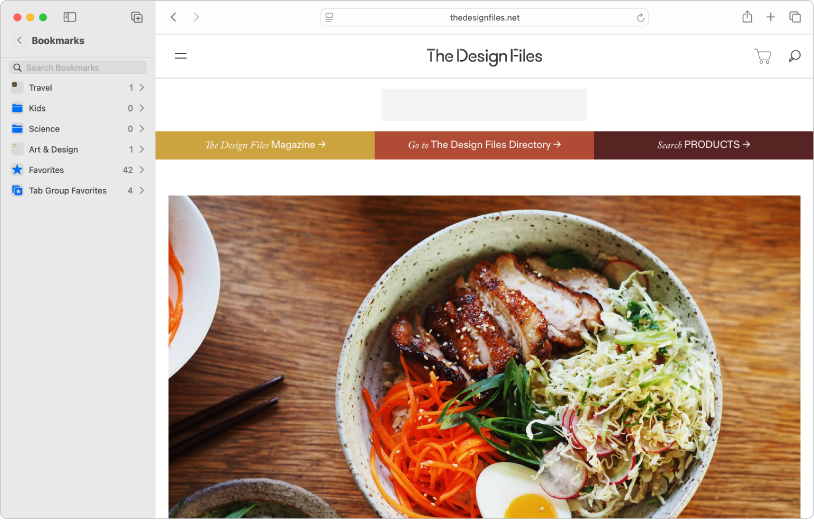Show the tab overview icon
This screenshot has height=522, width=814.
[x=795, y=17]
